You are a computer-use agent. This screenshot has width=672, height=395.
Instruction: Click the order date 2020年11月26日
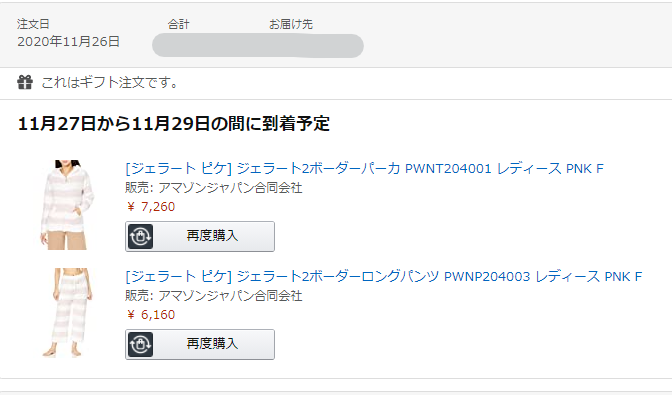(x=69, y=42)
